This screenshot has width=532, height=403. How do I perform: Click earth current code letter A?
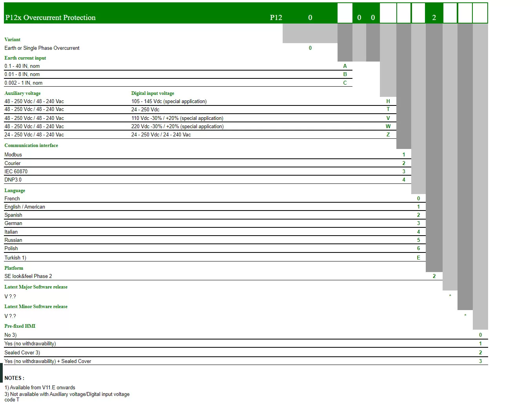coord(345,66)
